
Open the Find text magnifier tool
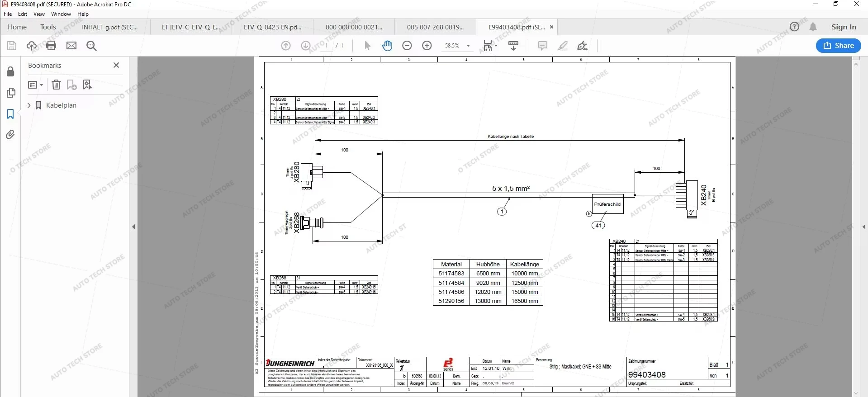click(x=91, y=46)
